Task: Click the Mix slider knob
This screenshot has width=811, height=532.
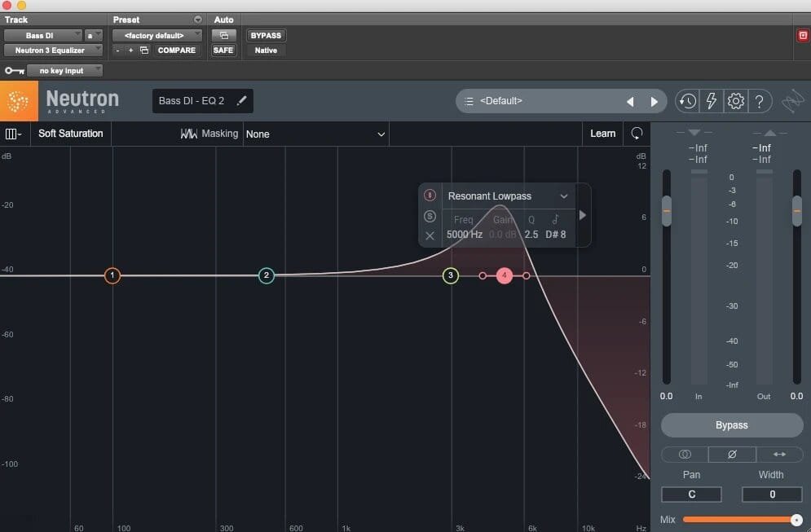Action: (796, 520)
